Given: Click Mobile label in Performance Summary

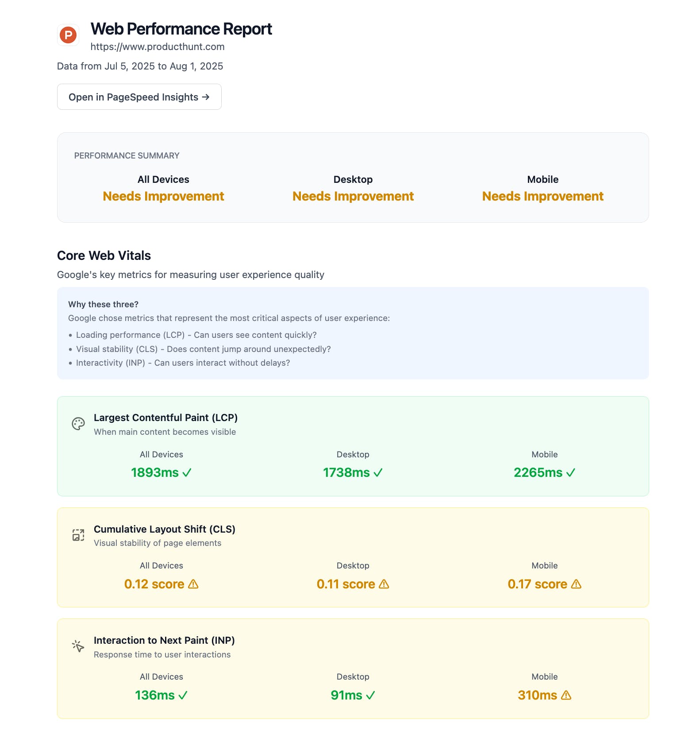Looking at the screenshot, I should click(543, 179).
